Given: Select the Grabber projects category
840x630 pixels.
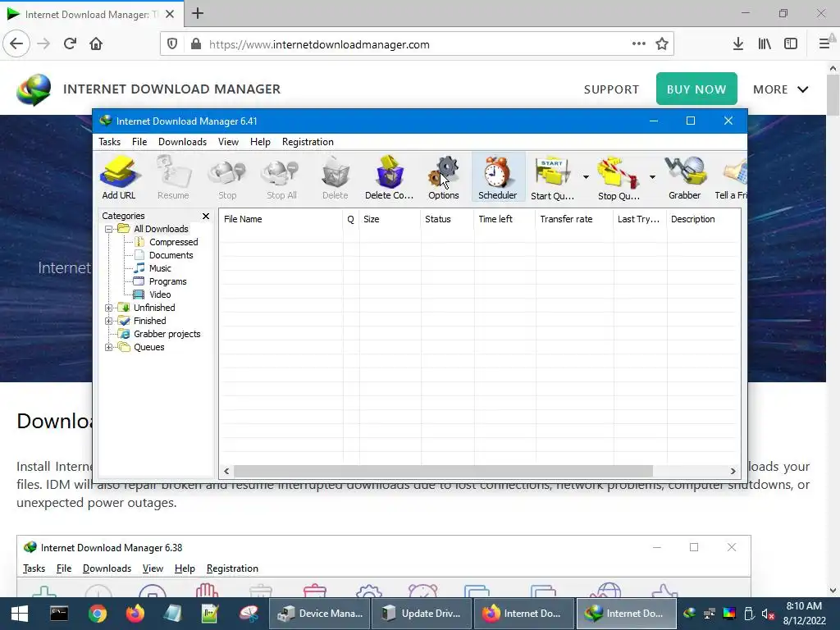Looking at the screenshot, I should click(x=167, y=335).
